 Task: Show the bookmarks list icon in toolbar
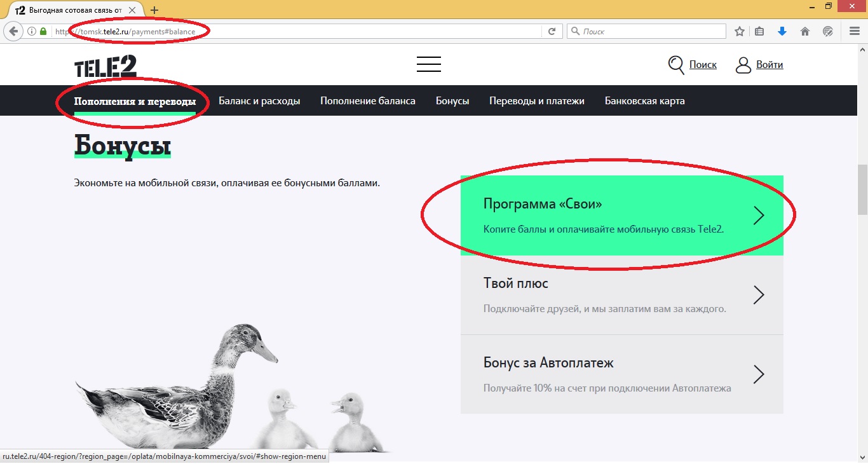tap(760, 31)
